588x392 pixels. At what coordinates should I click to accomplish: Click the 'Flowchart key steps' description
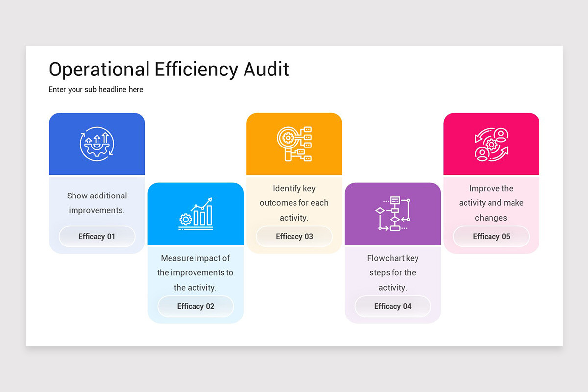coord(392,272)
